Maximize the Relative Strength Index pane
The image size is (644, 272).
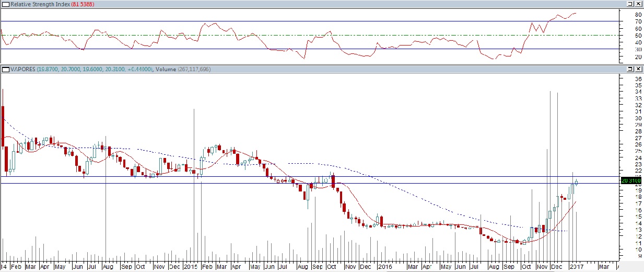[x=630, y=4]
